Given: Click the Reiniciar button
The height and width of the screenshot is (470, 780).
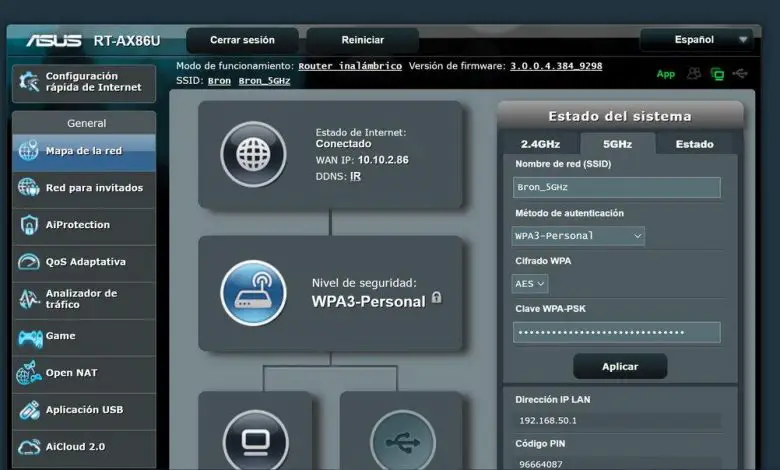Looking at the screenshot, I should point(363,40).
